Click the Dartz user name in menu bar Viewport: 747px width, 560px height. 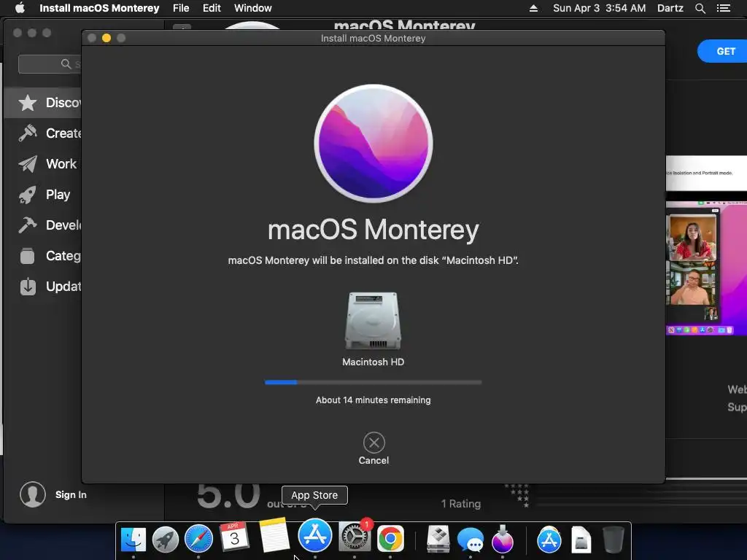click(x=670, y=8)
